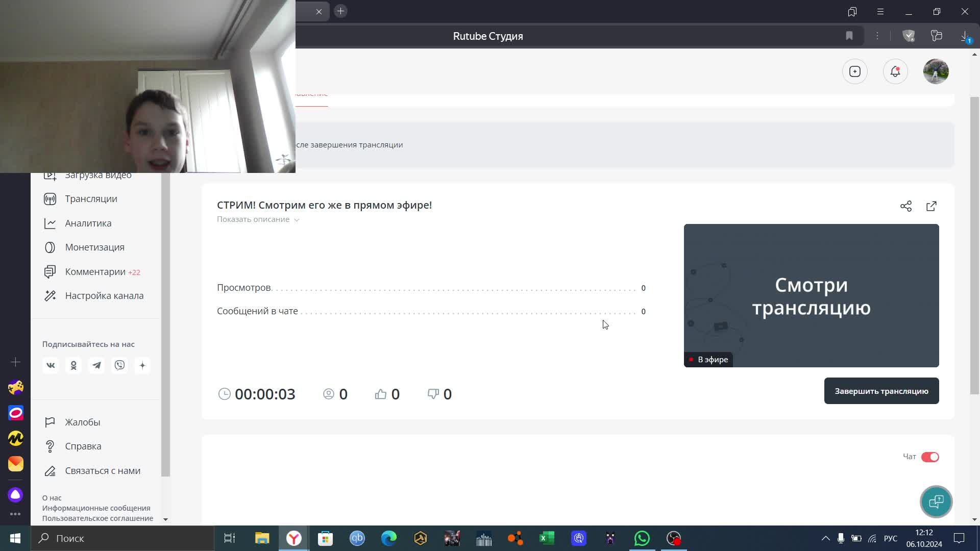The height and width of the screenshot is (551, 980).
Task: Open the Yandex Browser protection shield
Action: (909, 36)
